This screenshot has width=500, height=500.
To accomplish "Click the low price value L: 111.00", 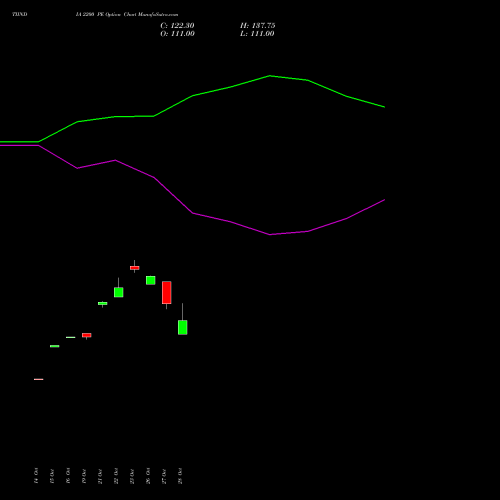I will (x=257, y=34).
